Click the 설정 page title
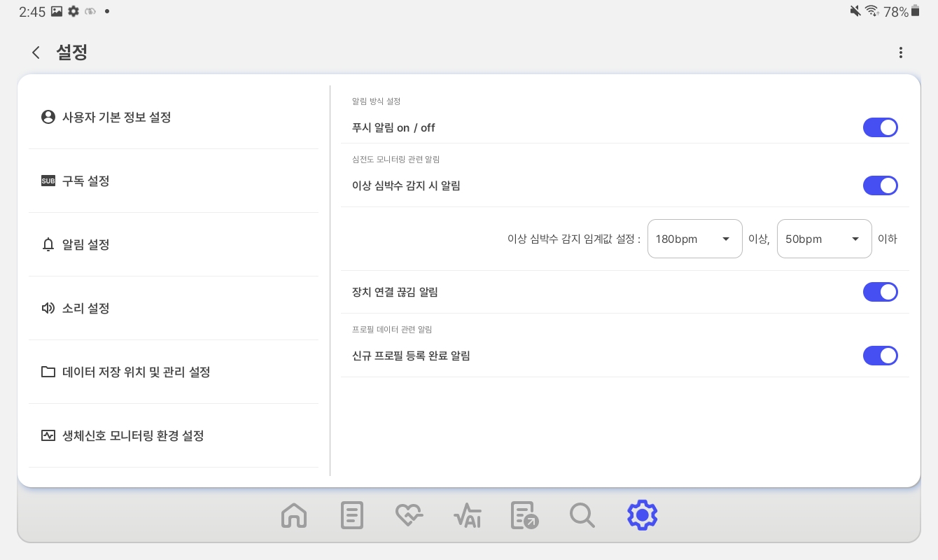Viewport: 938px width, 560px height. pyautogui.click(x=71, y=52)
